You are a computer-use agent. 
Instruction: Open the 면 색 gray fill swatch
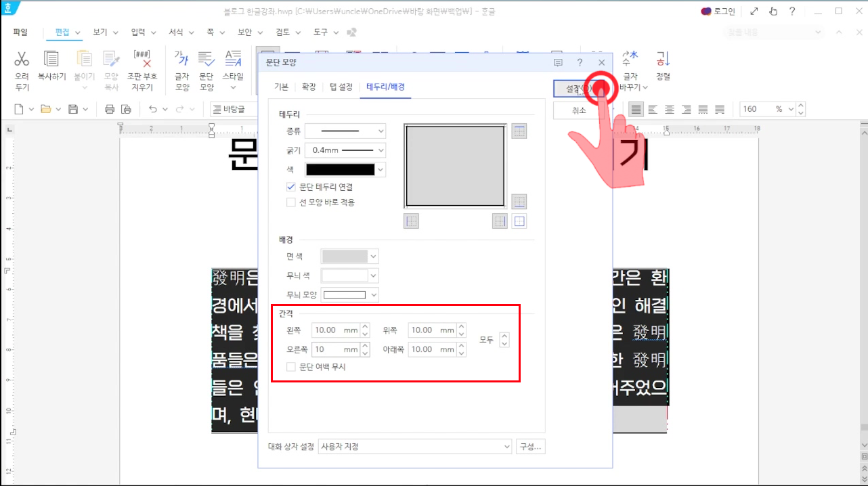click(x=350, y=256)
